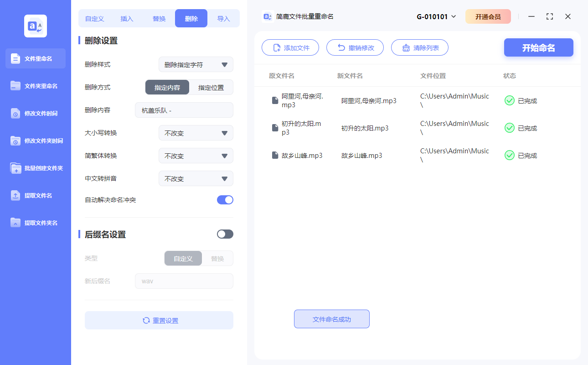
Task: Click 清除列表 to clear the file list
Action: coord(419,47)
